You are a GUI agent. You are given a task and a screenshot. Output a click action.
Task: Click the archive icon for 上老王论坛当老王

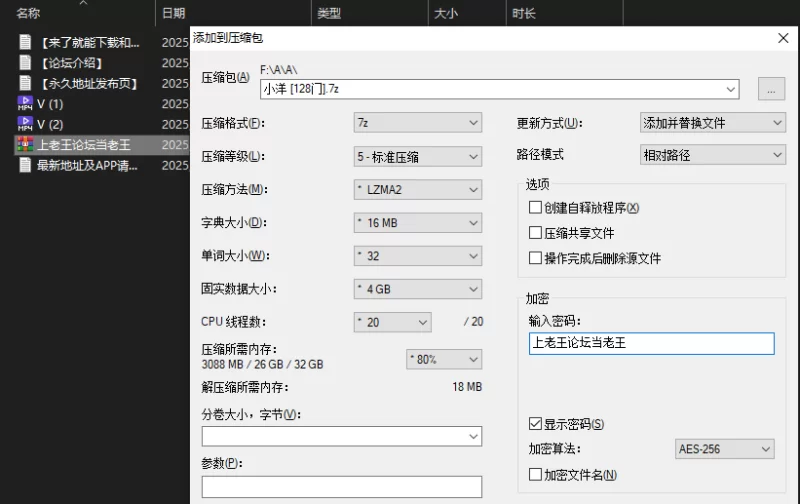[25, 144]
